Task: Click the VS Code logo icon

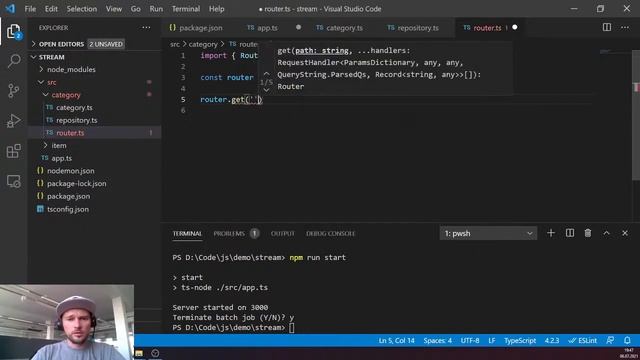Action: [10, 9]
